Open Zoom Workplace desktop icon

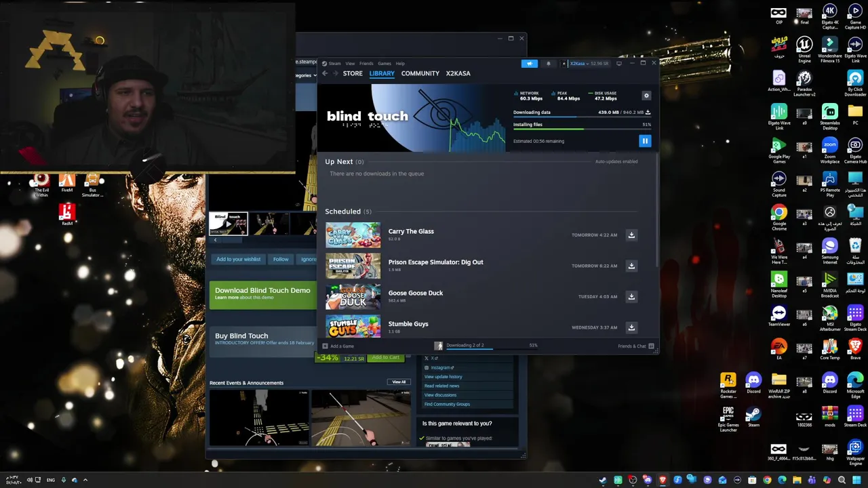(x=830, y=150)
